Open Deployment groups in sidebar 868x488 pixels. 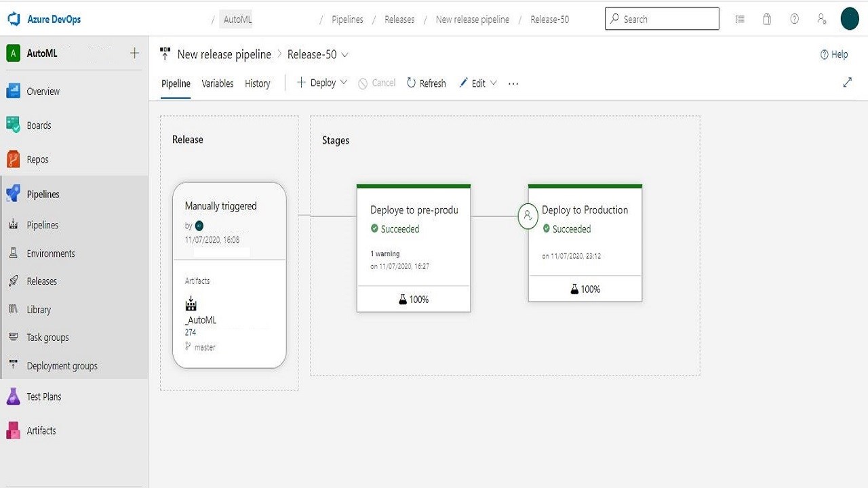[62, 365]
